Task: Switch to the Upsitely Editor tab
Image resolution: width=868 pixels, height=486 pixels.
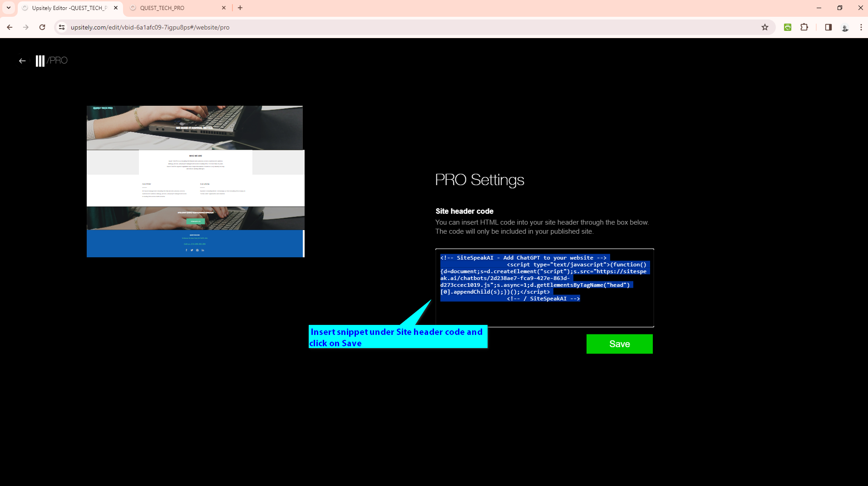Action: [x=70, y=8]
